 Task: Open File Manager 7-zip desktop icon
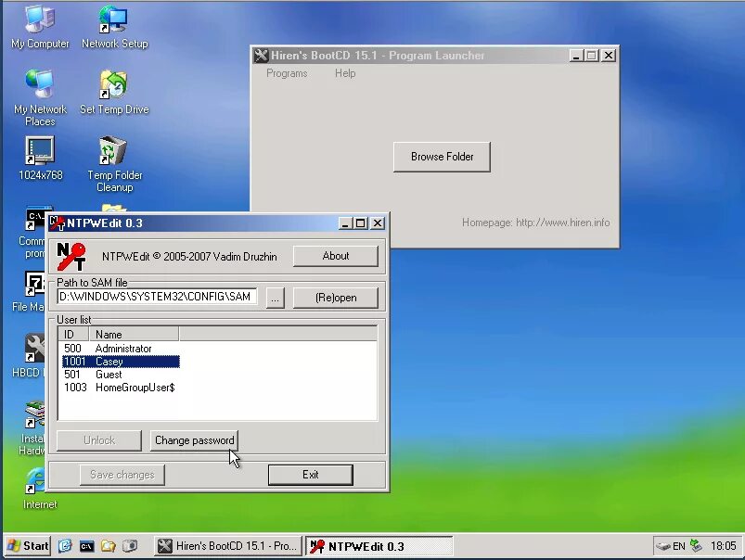(32, 291)
